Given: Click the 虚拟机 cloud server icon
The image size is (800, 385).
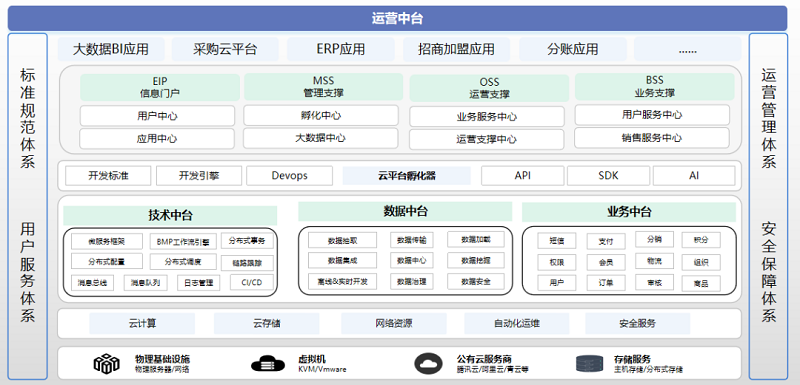Looking at the screenshot, I should tap(268, 364).
